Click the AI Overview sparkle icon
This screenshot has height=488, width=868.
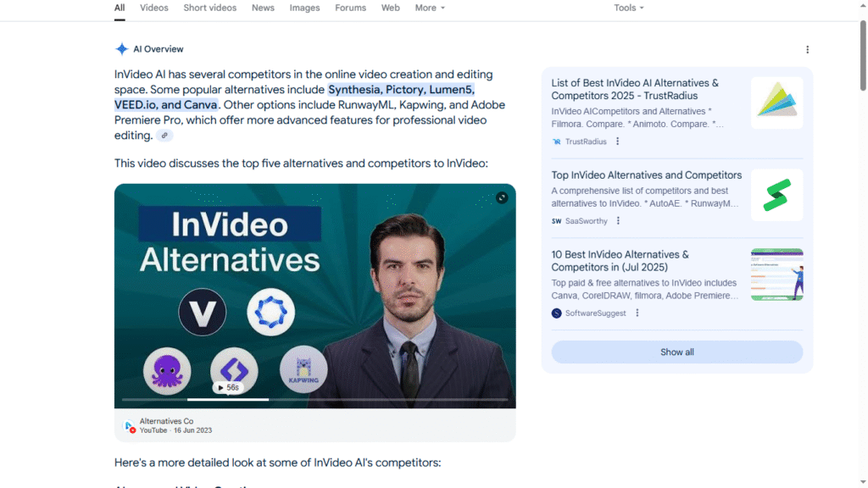(122, 49)
